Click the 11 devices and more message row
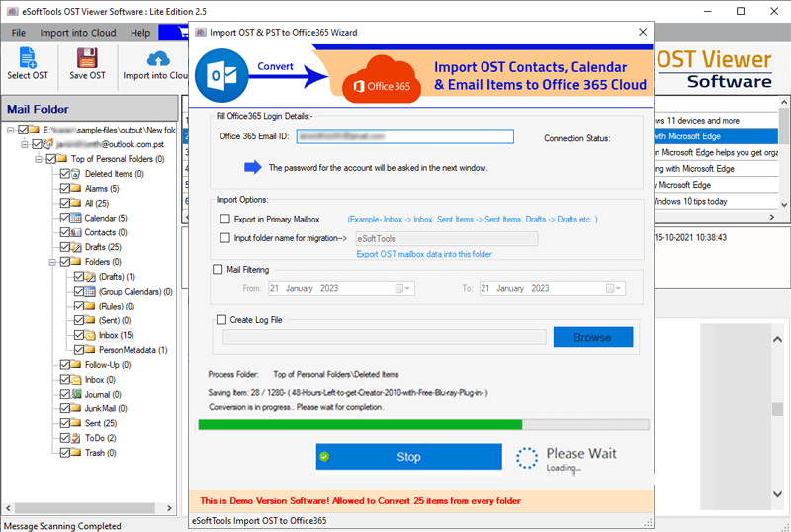 tap(716, 120)
